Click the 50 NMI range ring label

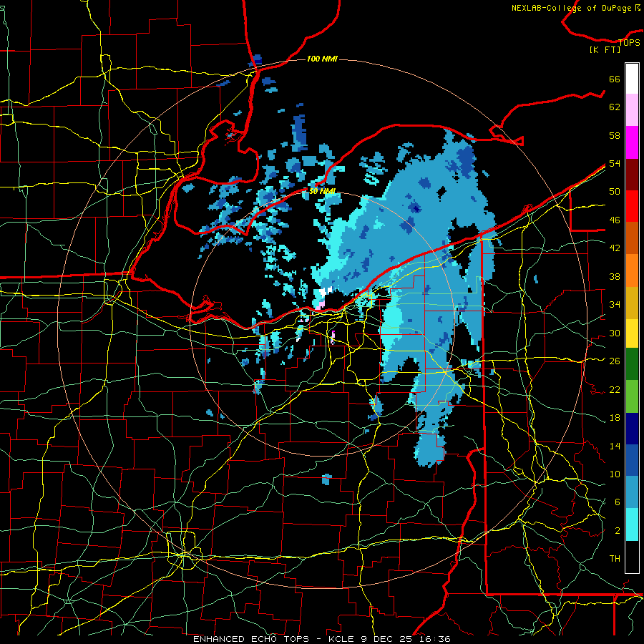[x=322, y=191]
